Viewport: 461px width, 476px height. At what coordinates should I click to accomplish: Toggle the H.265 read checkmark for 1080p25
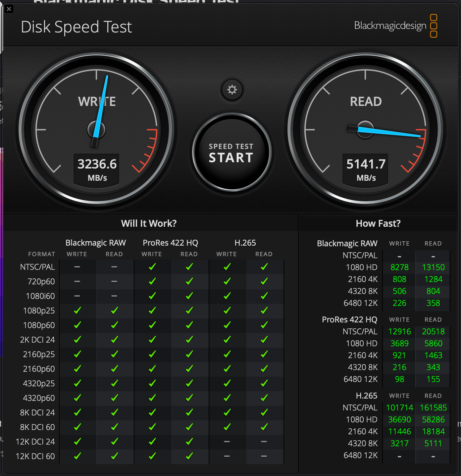coord(264,310)
